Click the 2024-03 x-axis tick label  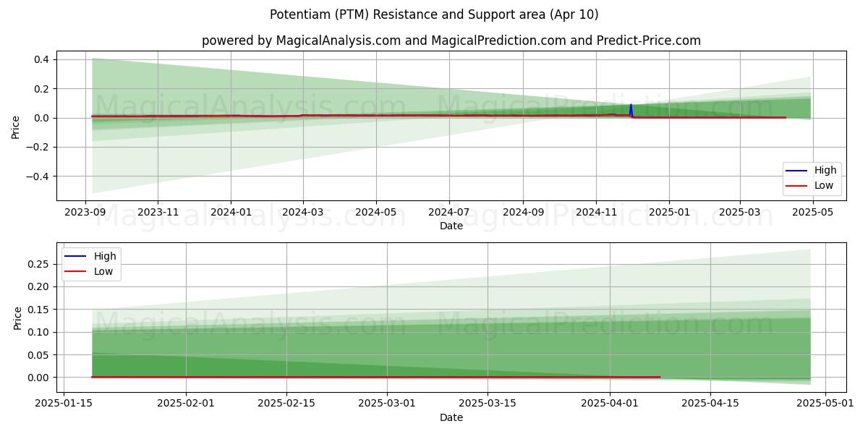pyautogui.click(x=302, y=213)
